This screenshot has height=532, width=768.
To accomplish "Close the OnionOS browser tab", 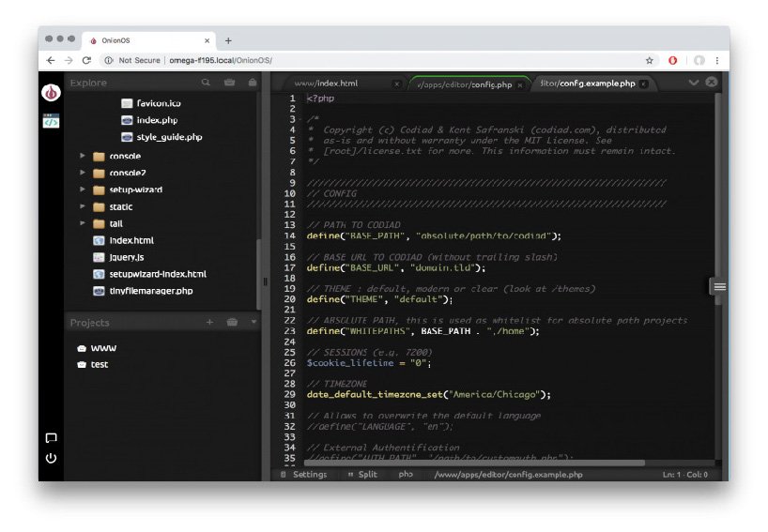I will (207, 40).
